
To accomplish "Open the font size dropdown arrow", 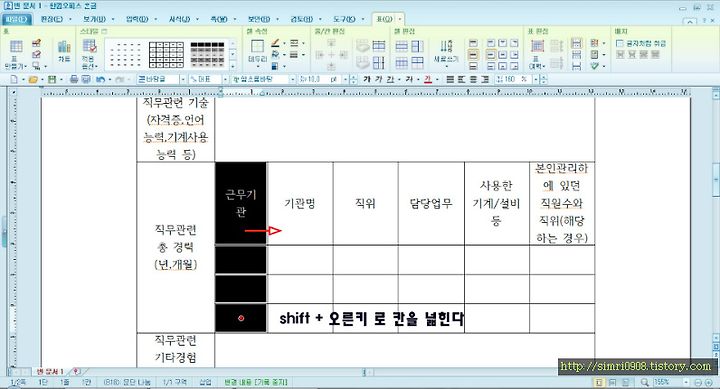I will [346, 79].
